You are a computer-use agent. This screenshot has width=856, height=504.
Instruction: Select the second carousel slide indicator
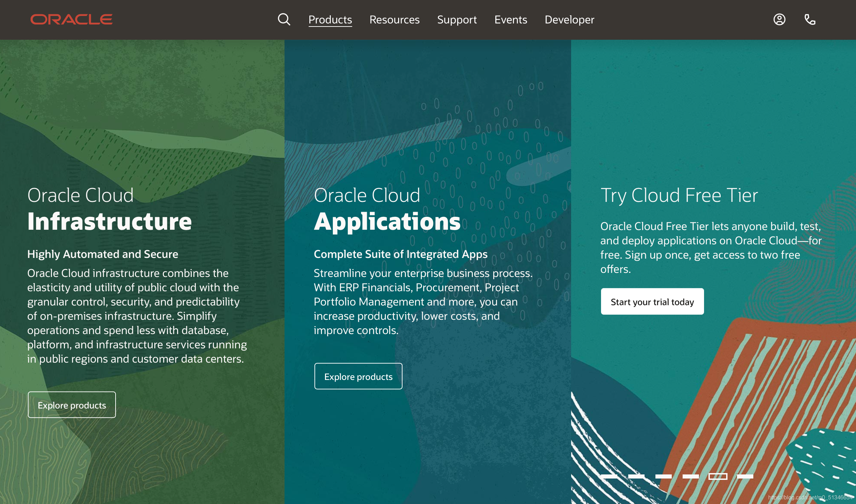coord(636,476)
